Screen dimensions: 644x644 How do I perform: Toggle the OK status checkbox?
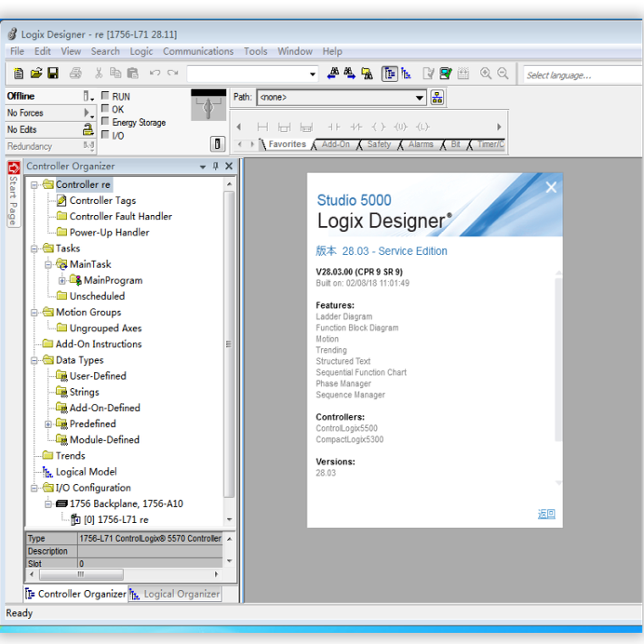point(105,109)
